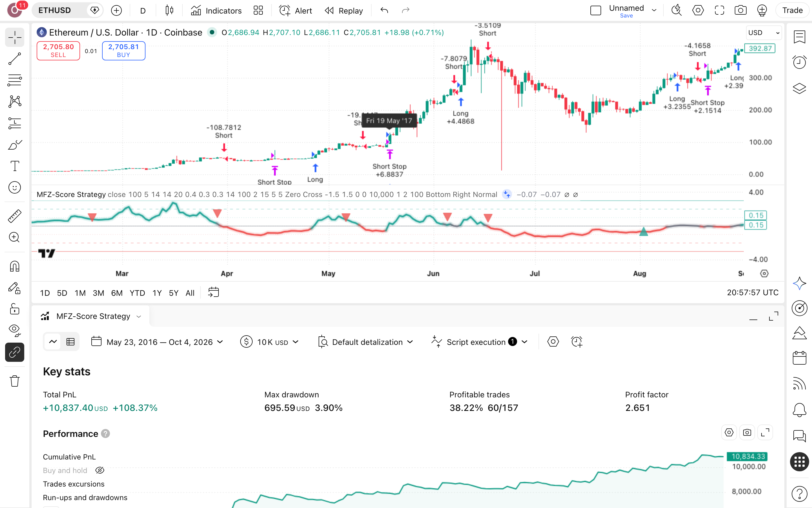Open the emoji icons tool
This screenshot has width=812, height=508.
(14, 187)
